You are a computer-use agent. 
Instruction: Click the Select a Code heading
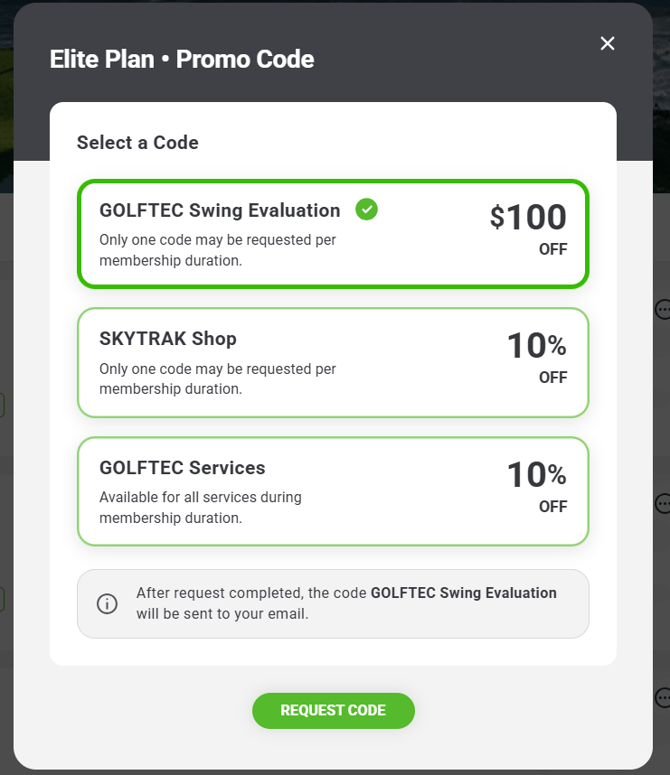(138, 142)
